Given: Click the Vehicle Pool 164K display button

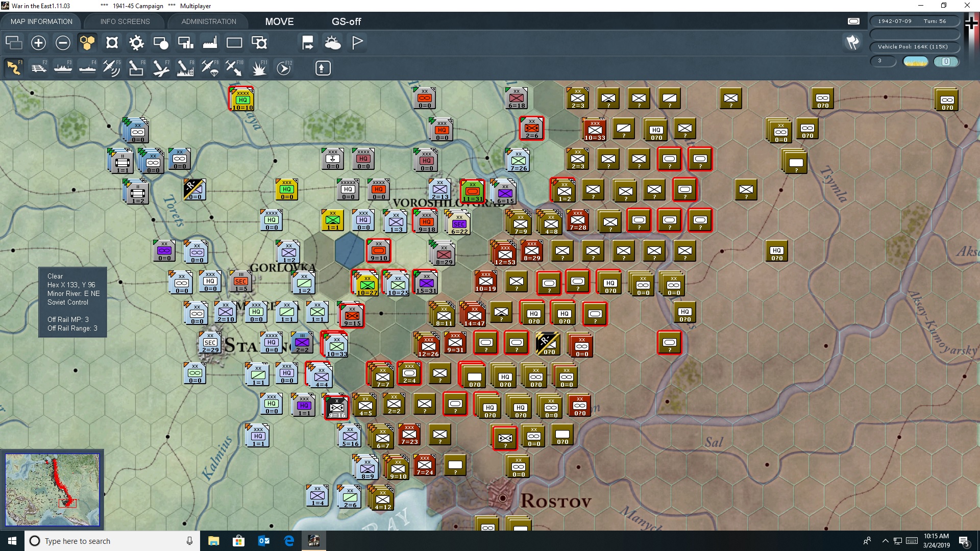Looking at the screenshot, I should pos(915,46).
